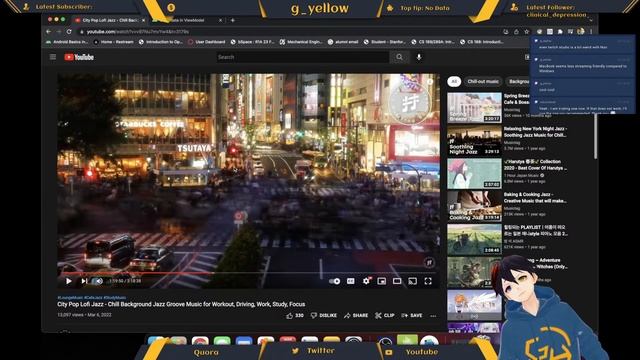
Task: Click the page scrollbar right of the sidebar
Action: 596,135
